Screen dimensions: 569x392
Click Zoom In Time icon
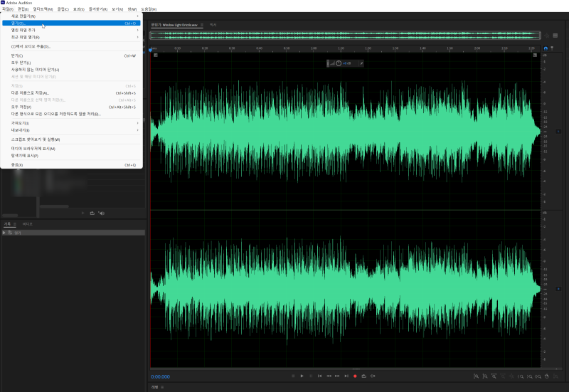pos(494,376)
